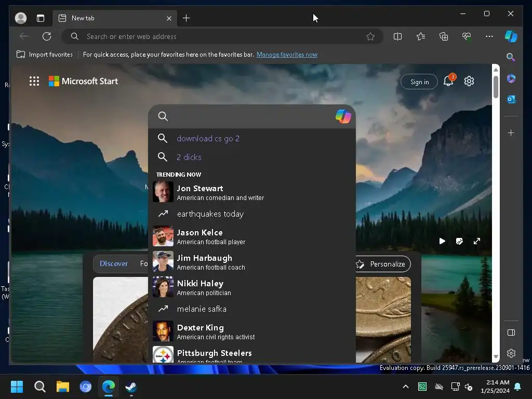
Task: Open the tab actions menu icon
Action: 41,18
